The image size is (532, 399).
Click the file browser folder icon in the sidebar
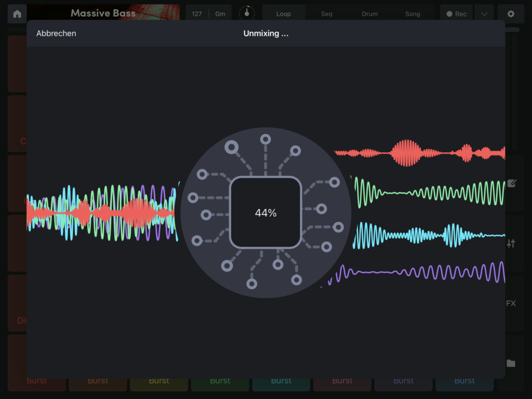point(511,364)
